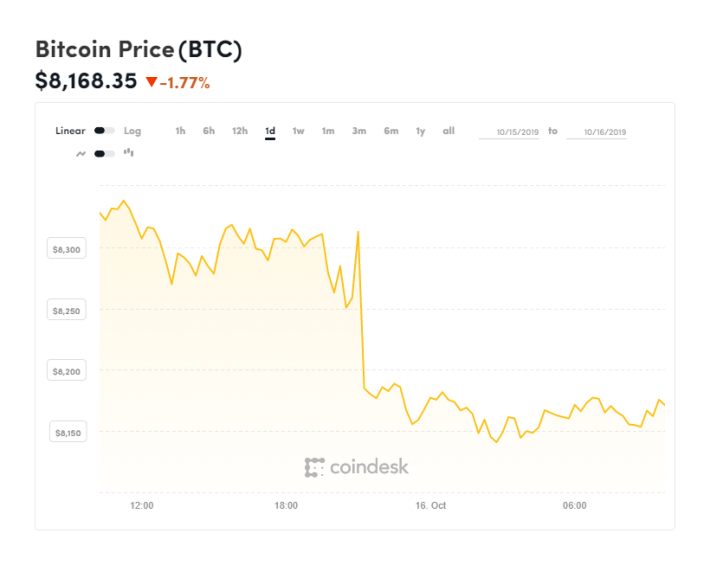Open the end date field 10/16/2019

coord(597,132)
